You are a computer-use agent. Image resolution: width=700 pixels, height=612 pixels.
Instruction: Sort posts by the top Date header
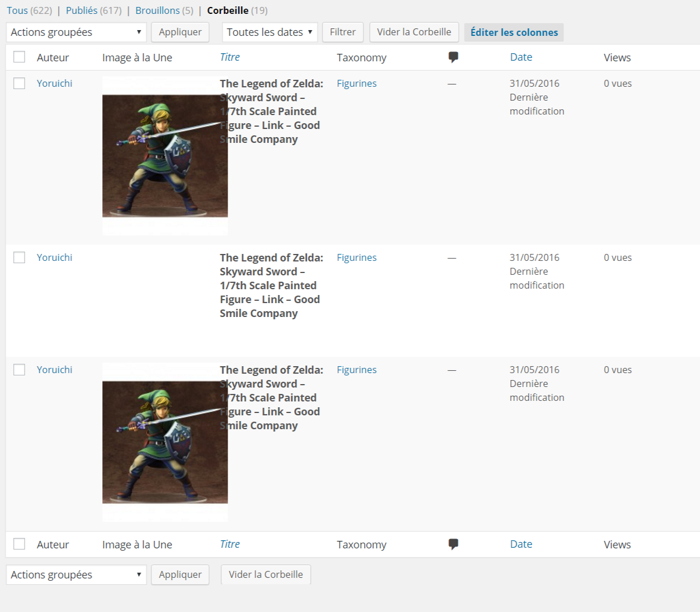coord(521,57)
